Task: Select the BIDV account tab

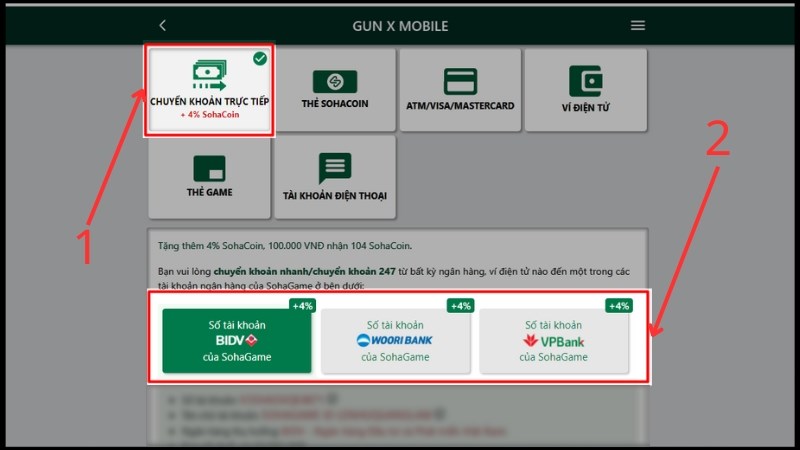Action: (237, 341)
